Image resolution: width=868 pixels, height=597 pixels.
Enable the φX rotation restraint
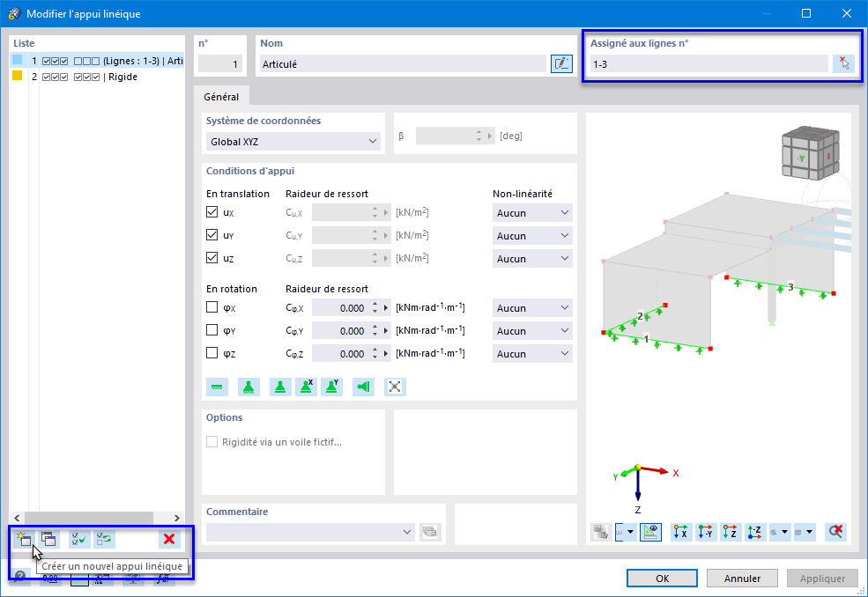point(211,307)
